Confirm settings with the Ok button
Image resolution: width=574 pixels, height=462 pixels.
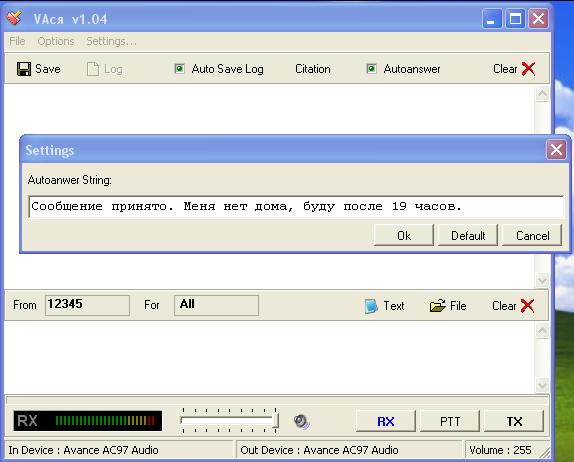click(x=403, y=235)
